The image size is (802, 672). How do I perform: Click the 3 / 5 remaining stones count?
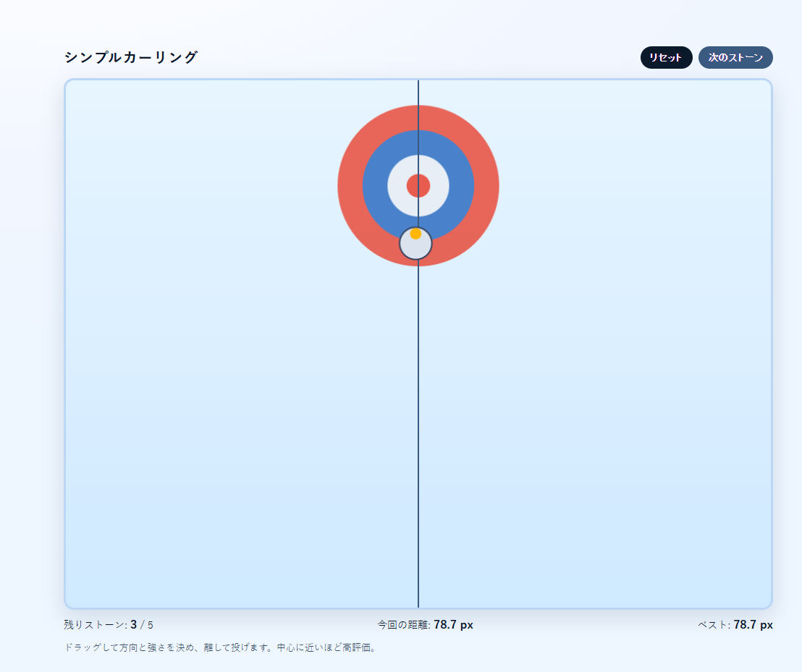[142, 625]
